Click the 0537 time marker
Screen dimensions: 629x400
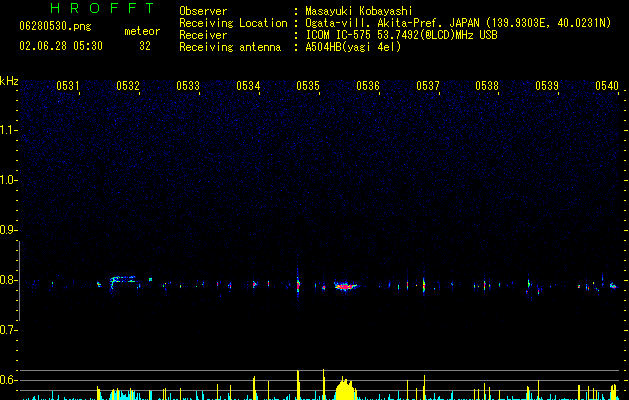[428, 86]
